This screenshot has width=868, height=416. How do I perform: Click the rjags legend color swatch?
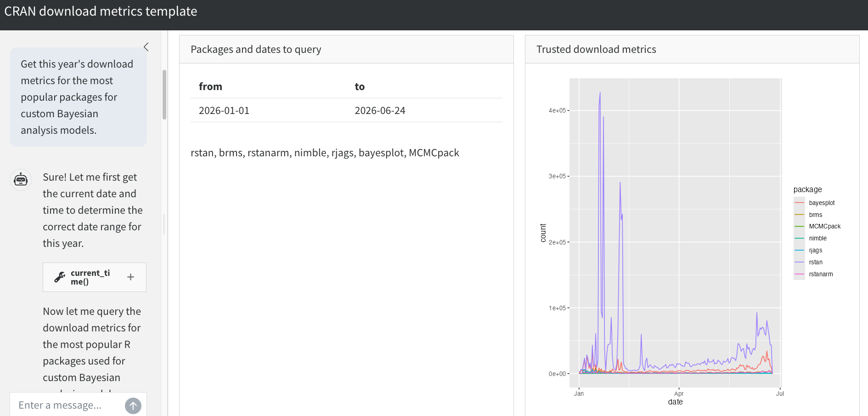tap(799, 250)
